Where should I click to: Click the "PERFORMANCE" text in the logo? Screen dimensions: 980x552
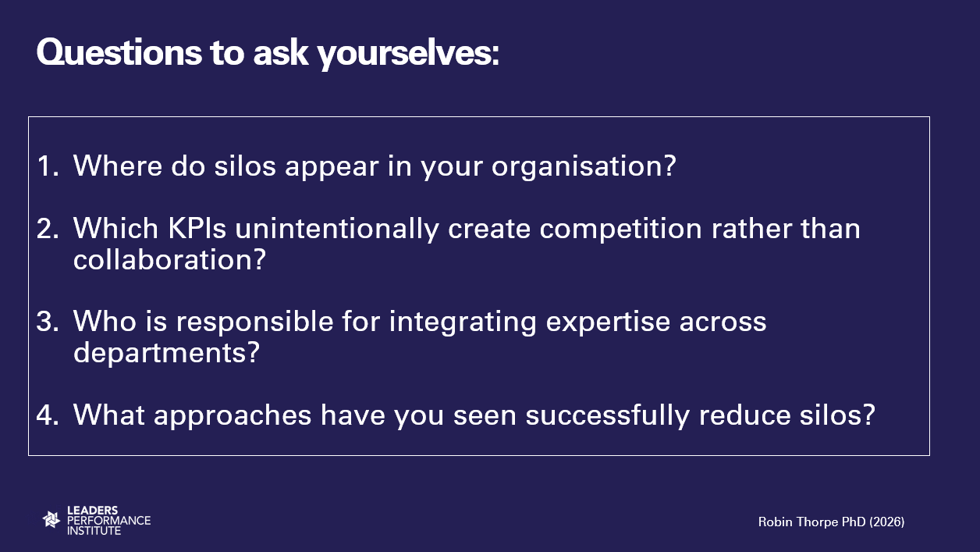coord(108,520)
